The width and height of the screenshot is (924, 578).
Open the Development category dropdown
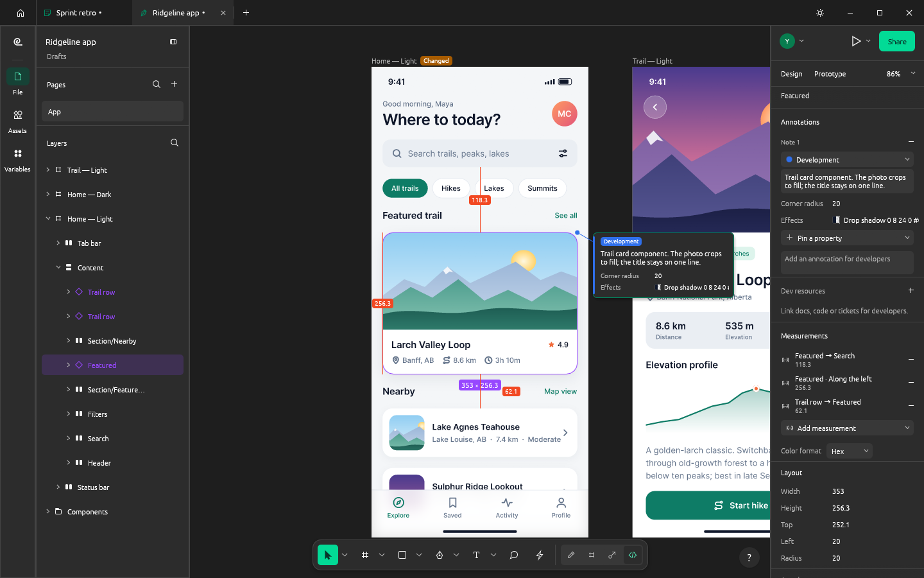click(847, 159)
